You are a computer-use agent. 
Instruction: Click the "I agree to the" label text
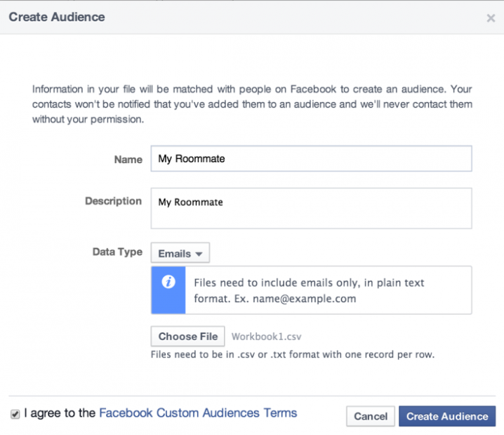pos(60,413)
